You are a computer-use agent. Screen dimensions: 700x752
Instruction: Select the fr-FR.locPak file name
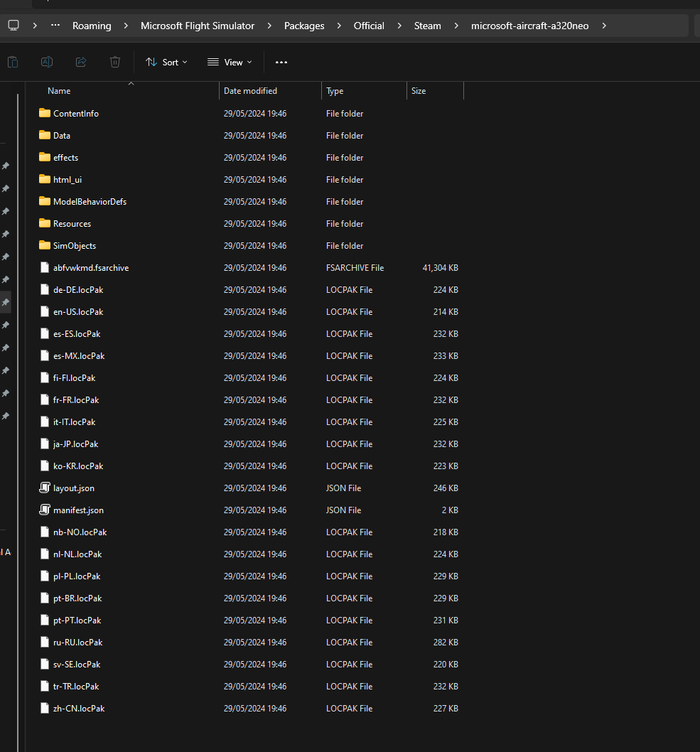coord(76,400)
